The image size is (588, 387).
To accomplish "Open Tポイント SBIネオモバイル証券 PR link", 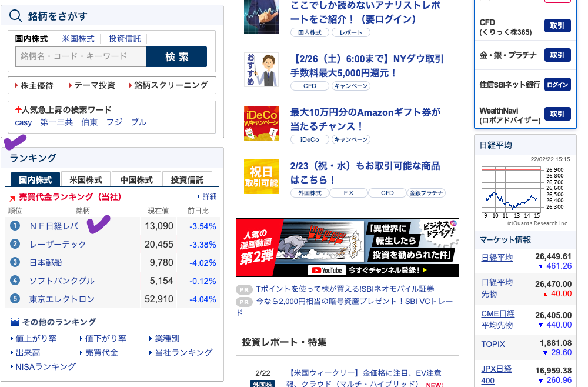I will [345, 289].
